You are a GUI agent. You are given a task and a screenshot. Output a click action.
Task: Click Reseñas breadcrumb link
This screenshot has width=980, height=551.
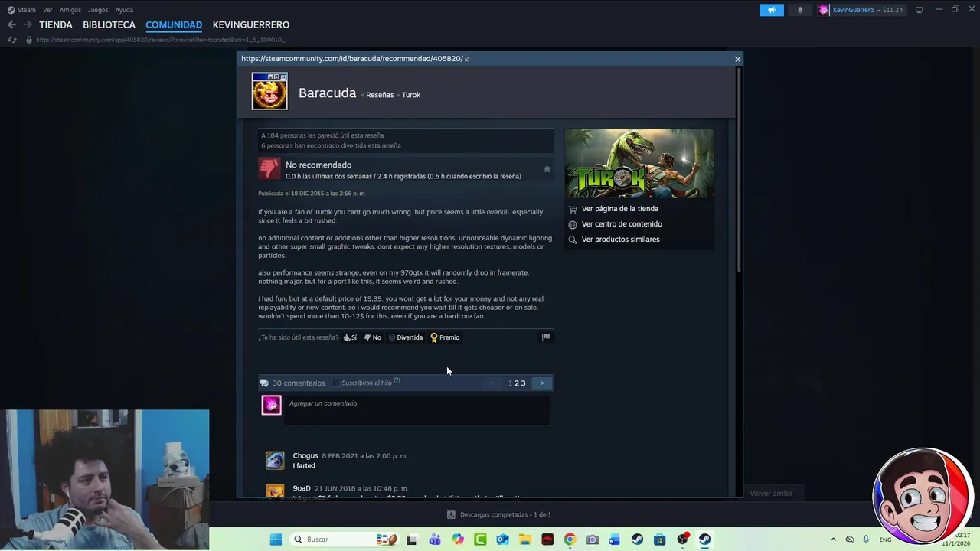pos(380,95)
